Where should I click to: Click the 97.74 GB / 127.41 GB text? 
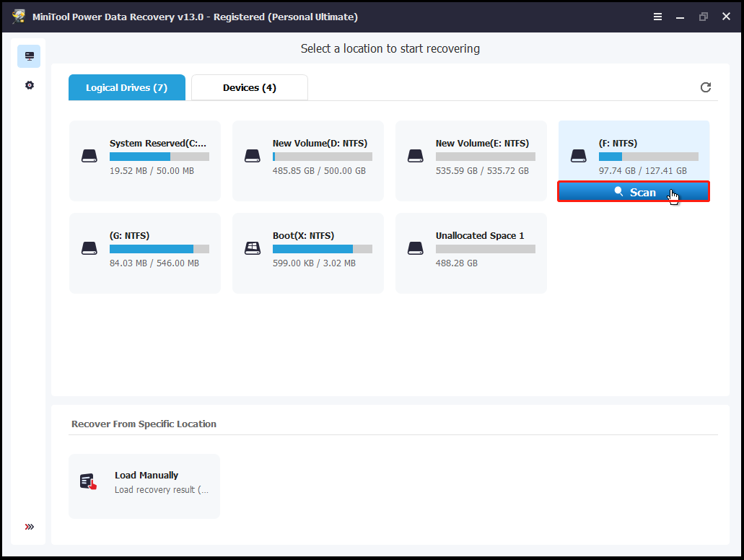pyautogui.click(x=642, y=171)
